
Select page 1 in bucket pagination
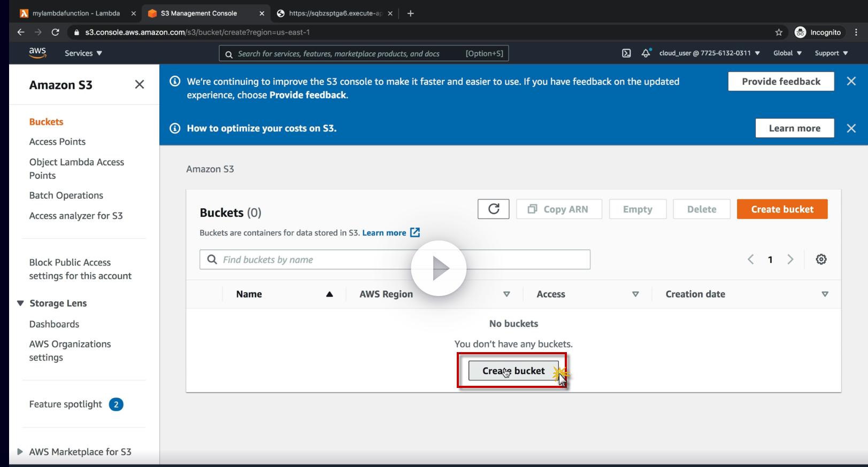770,260
